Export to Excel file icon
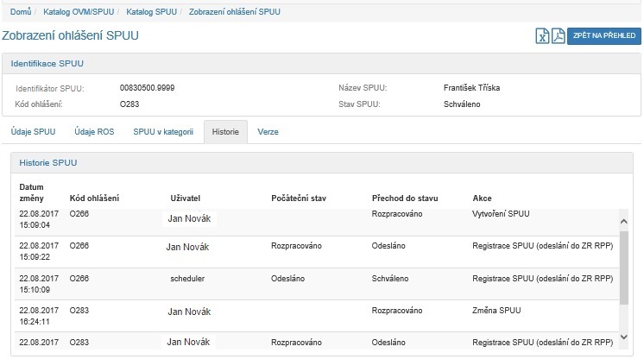 (x=543, y=35)
